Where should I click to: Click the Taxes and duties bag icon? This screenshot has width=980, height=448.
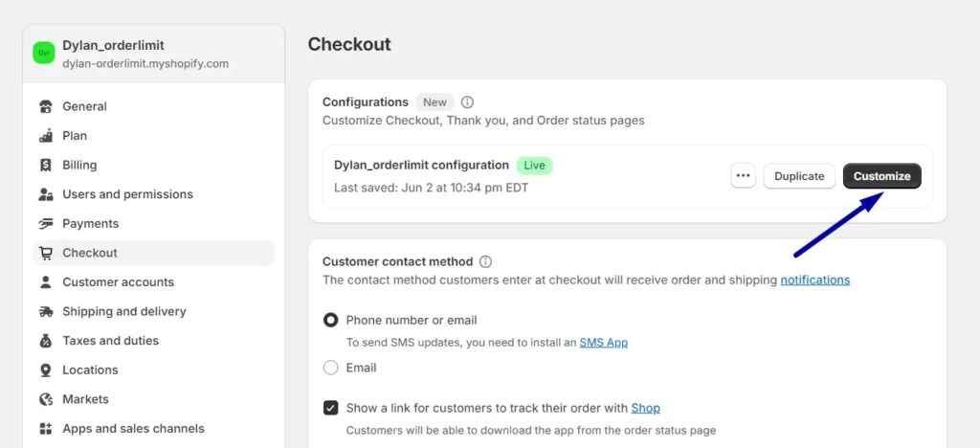(46, 341)
